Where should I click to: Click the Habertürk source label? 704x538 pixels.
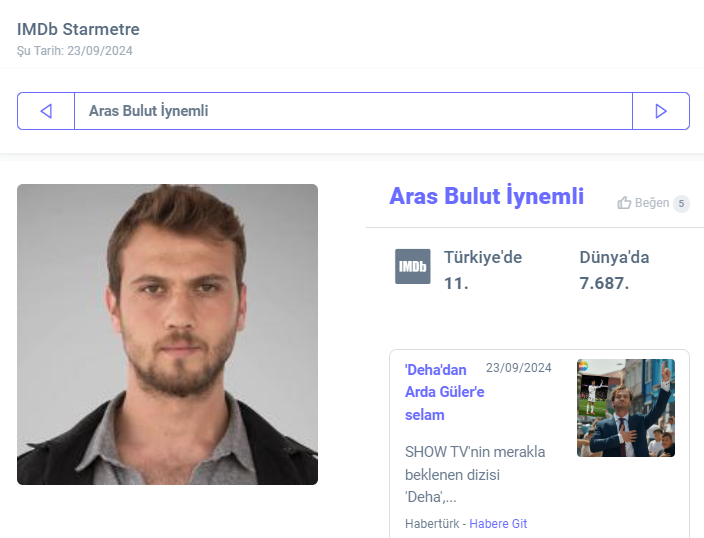pyautogui.click(x=432, y=524)
